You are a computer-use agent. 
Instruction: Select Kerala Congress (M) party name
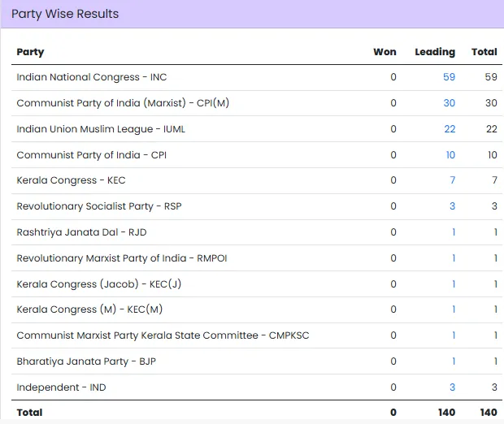point(89,309)
